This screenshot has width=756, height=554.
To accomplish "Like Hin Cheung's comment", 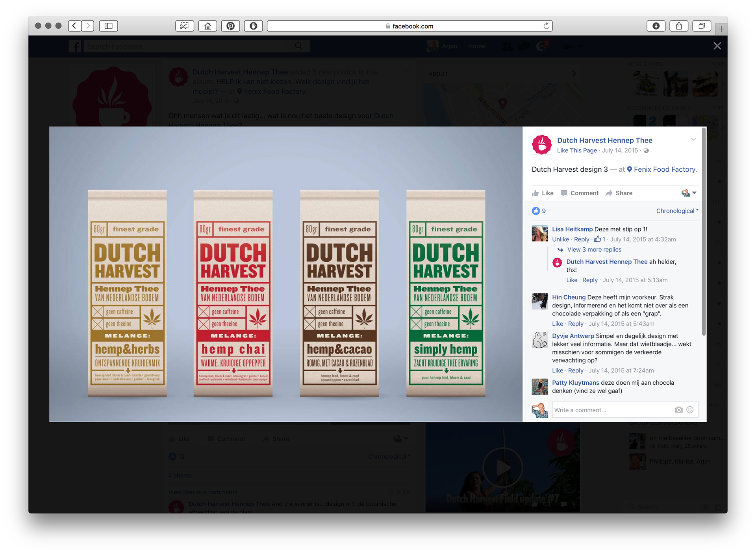I will click(558, 324).
